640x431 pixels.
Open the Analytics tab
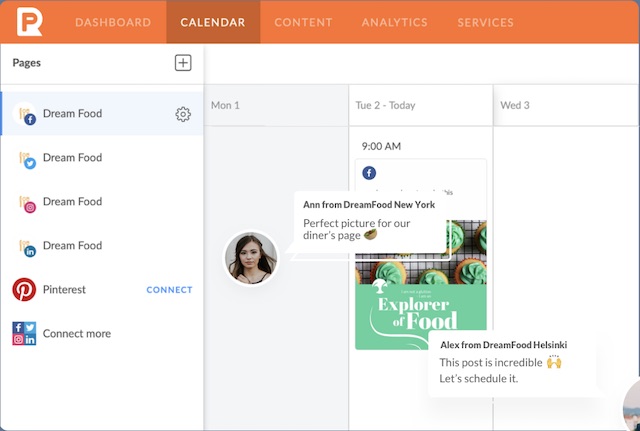[394, 22]
